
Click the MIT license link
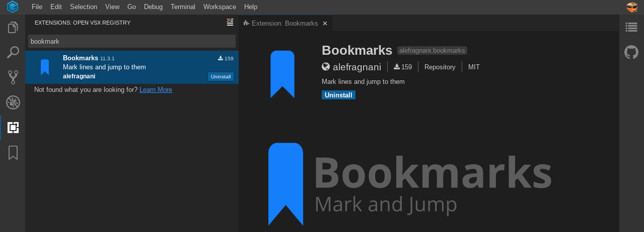coord(474,67)
